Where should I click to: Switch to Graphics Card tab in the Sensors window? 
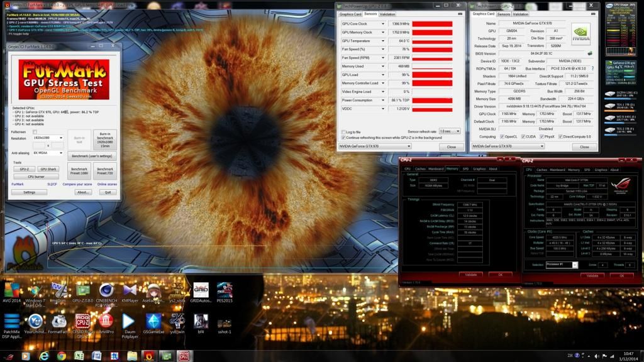[350, 14]
